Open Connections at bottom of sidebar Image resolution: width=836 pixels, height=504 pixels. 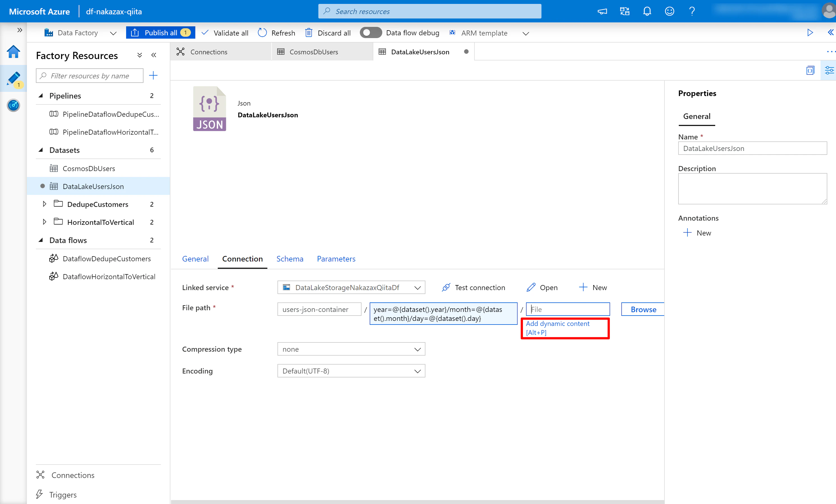tap(66, 475)
